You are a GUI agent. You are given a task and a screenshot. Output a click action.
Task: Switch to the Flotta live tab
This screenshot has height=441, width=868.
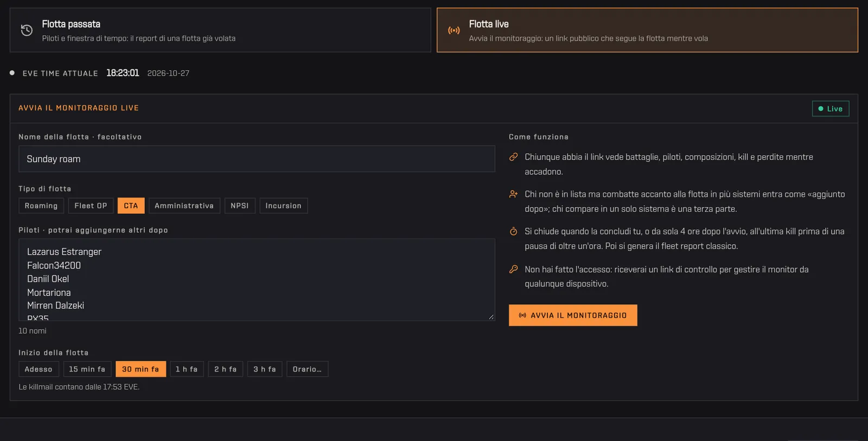[647, 30]
